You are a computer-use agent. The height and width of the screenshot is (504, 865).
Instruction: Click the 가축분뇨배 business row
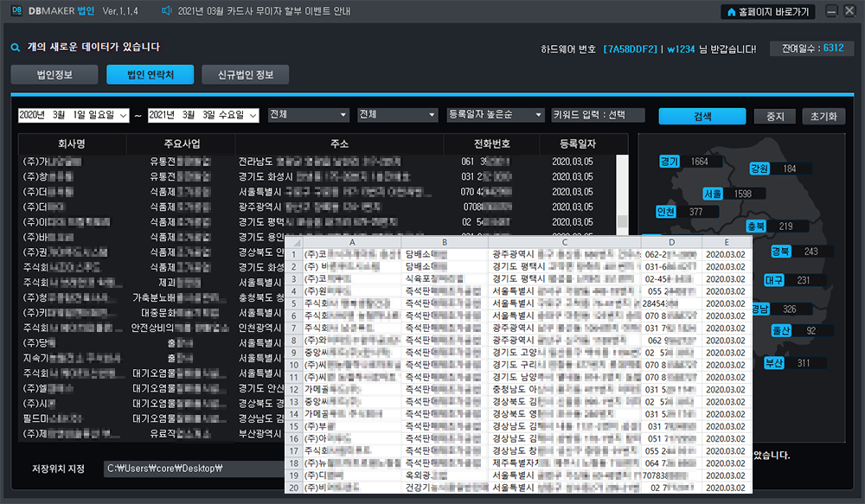click(179, 297)
